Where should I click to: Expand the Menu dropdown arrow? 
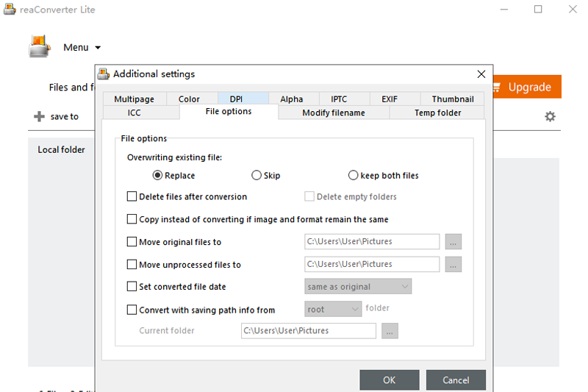(x=98, y=48)
